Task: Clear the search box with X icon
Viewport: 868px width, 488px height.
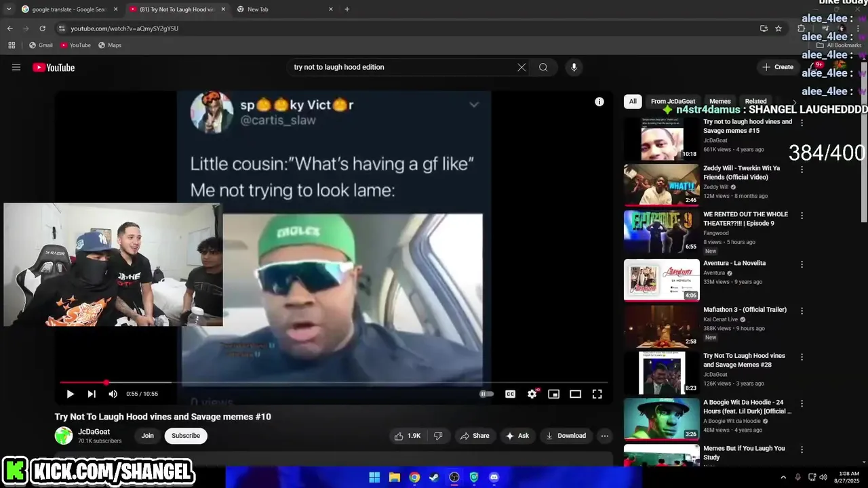Action: (x=521, y=67)
